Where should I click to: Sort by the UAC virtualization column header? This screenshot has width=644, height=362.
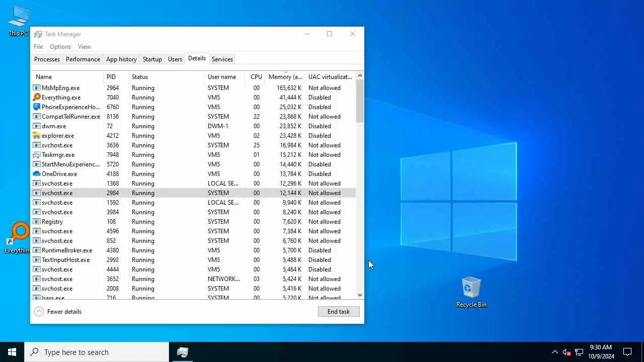331,77
